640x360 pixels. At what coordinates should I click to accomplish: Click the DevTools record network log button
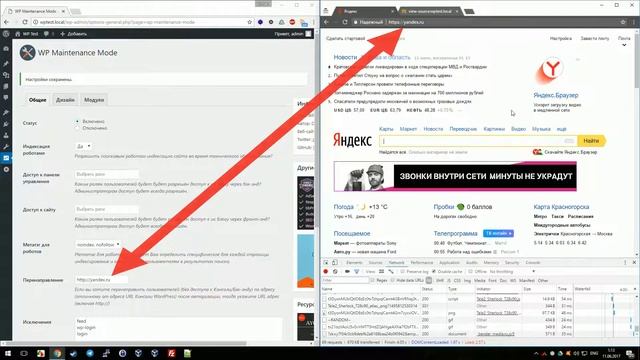click(x=326, y=271)
